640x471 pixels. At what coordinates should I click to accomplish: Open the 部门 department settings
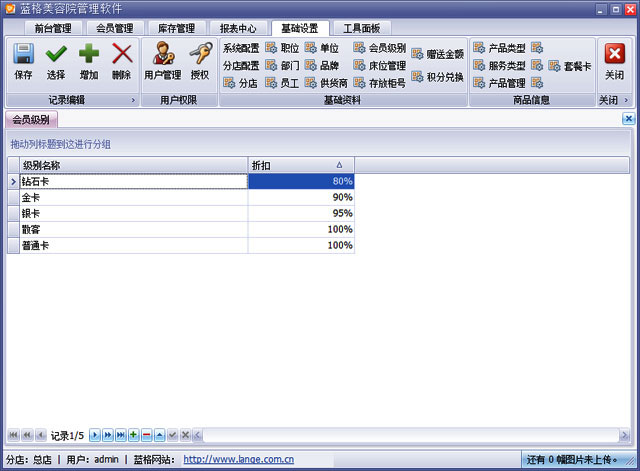282,66
